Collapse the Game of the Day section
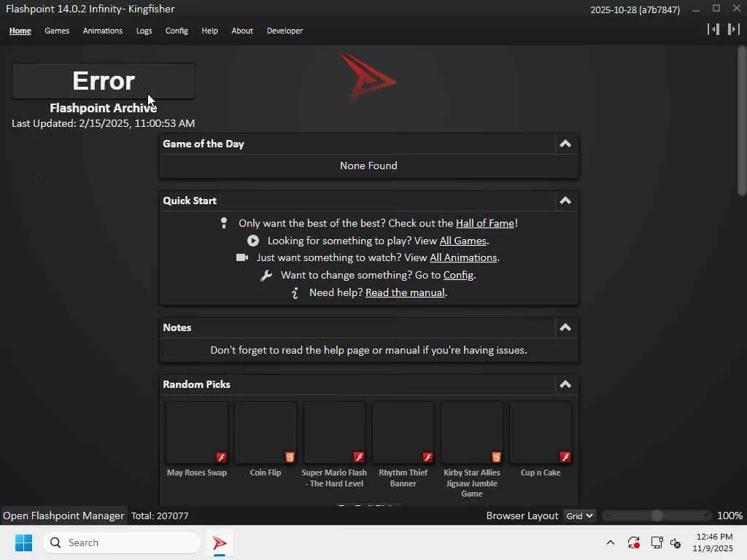This screenshot has height=560, width=747. coord(565,144)
